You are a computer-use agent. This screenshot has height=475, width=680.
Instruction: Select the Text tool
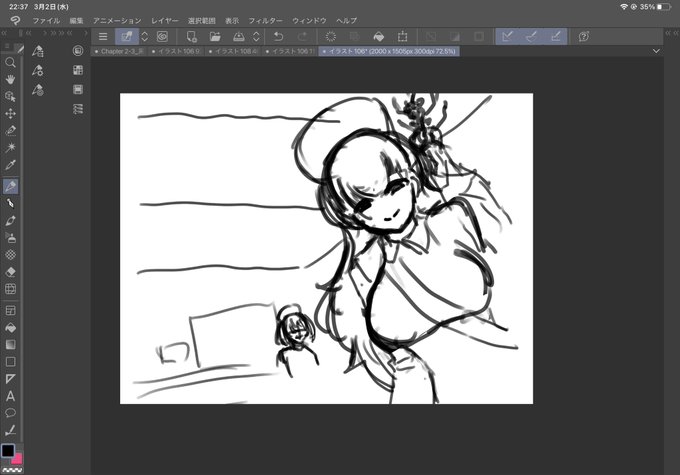pyautogui.click(x=10, y=396)
